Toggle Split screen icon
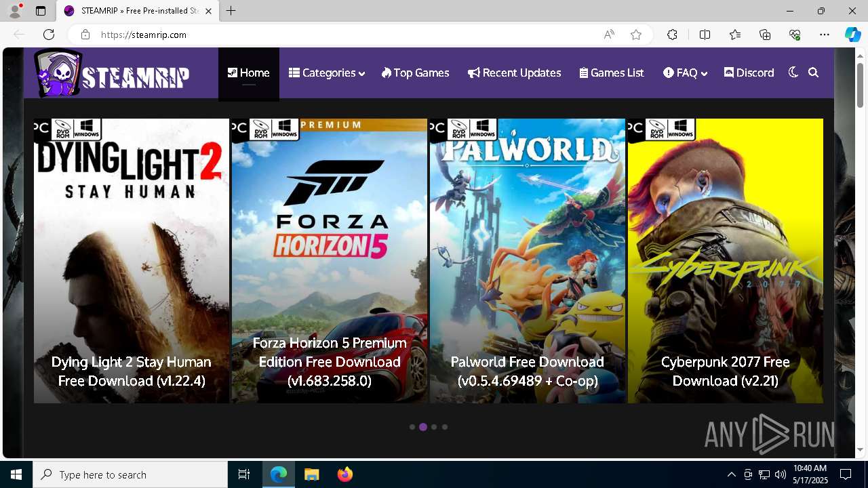The image size is (868, 488). [705, 35]
